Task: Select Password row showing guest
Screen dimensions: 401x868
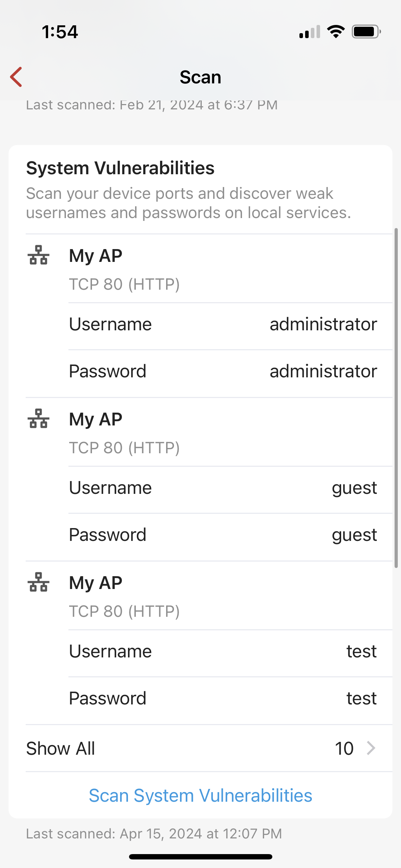Action: pyautogui.click(x=230, y=536)
